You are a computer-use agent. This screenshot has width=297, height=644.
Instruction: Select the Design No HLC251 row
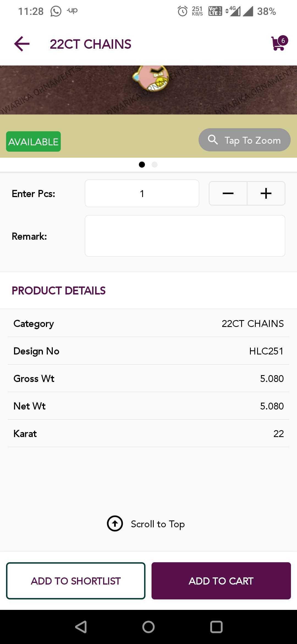tap(148, 351)
